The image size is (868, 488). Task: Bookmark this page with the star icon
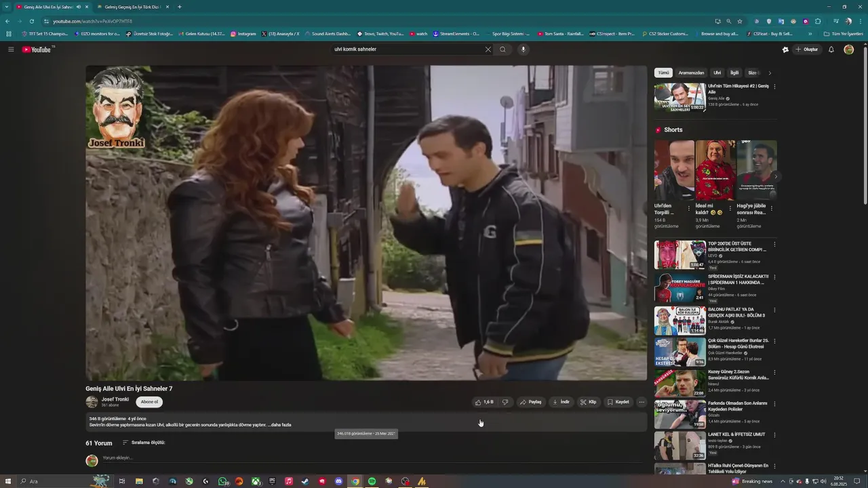[740, 21]
